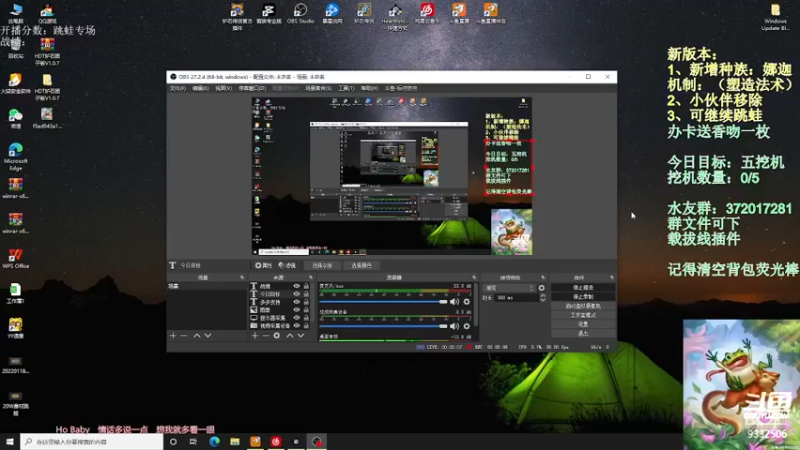
Task: Toggle visibility of 战绩 text source
Action: point(296,286)
